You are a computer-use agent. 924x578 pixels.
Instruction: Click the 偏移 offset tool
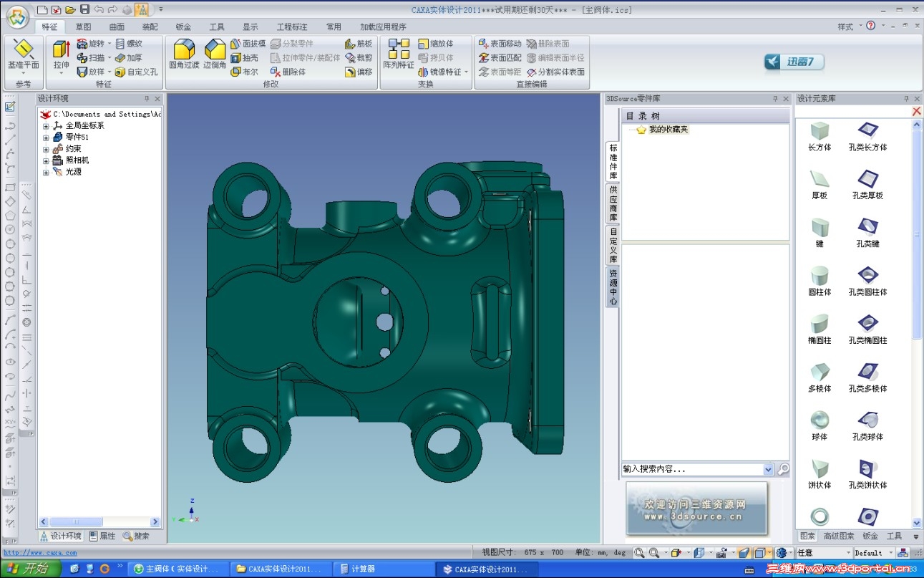(359, 72)
